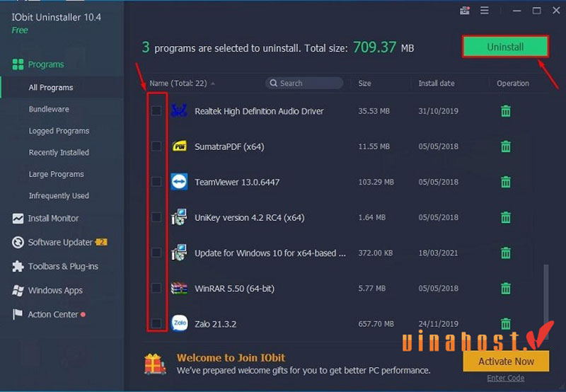This screenshot has width=566, height=392.
Task: Tick the Zalo 21.3.2 checkbox
Action: 156,323
